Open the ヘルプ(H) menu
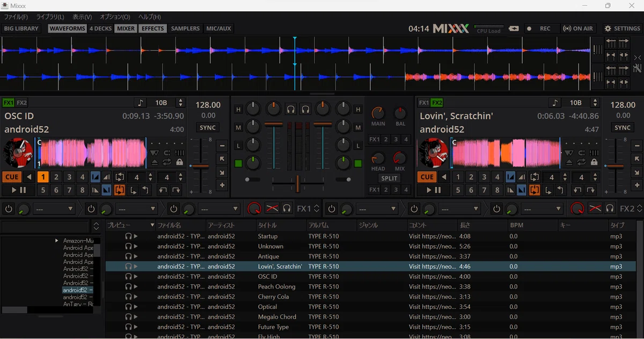The image size is (644, 339). click(149, 17)
